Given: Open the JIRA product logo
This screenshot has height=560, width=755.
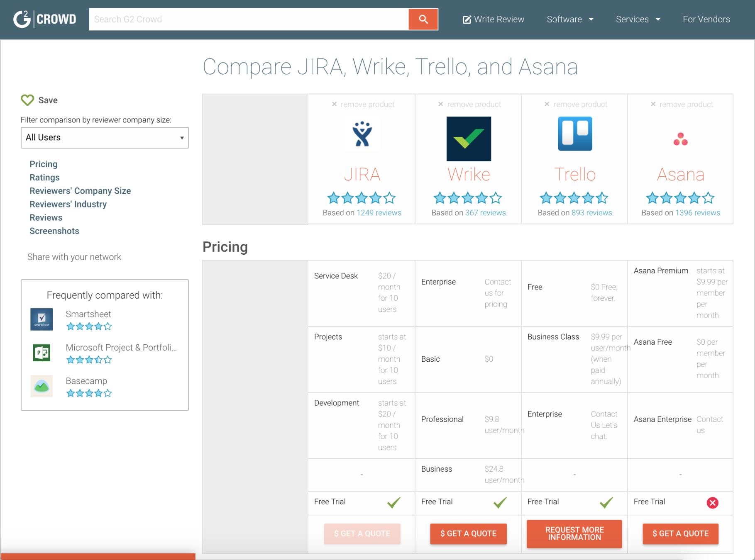Looking at the screenshot, I should coord(362,134).
